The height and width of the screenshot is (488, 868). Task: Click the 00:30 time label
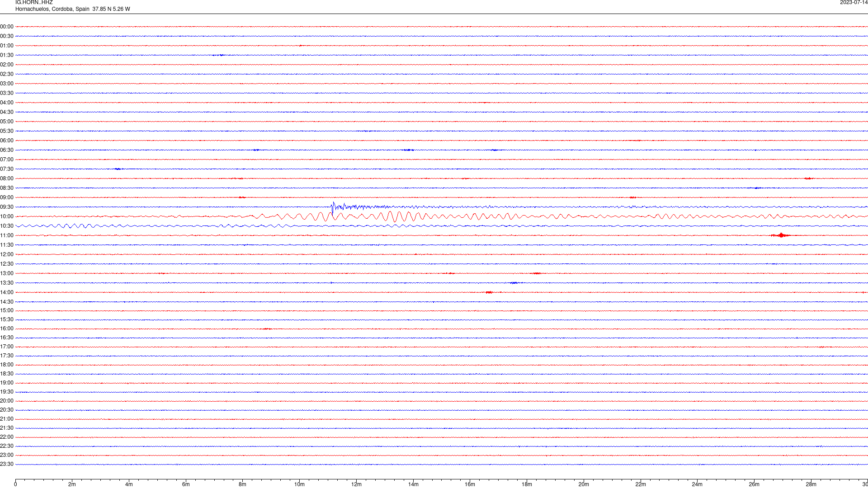coord(7,36)
